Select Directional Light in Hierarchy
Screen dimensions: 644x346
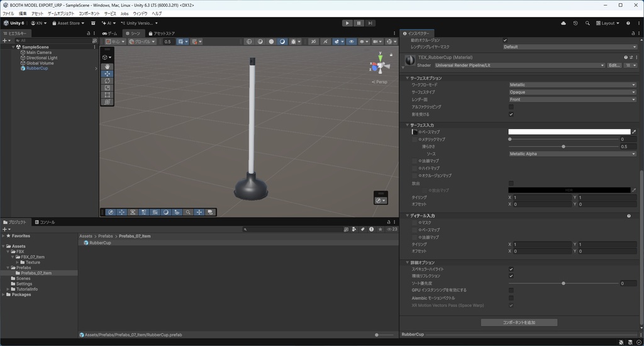coord(42,58)
